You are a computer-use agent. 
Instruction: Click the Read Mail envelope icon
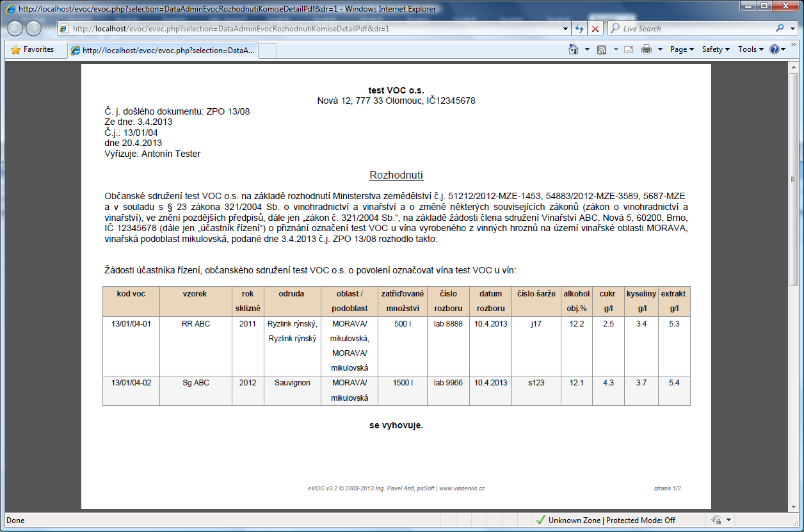coord(629,49)
